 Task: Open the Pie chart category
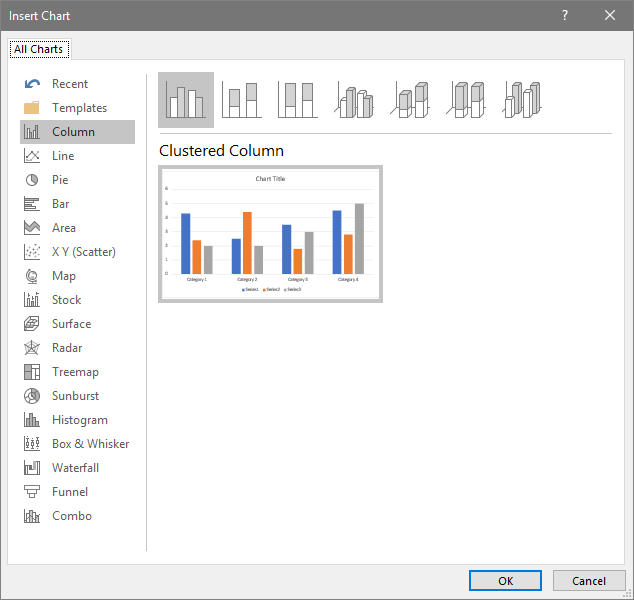coord(60,180)
